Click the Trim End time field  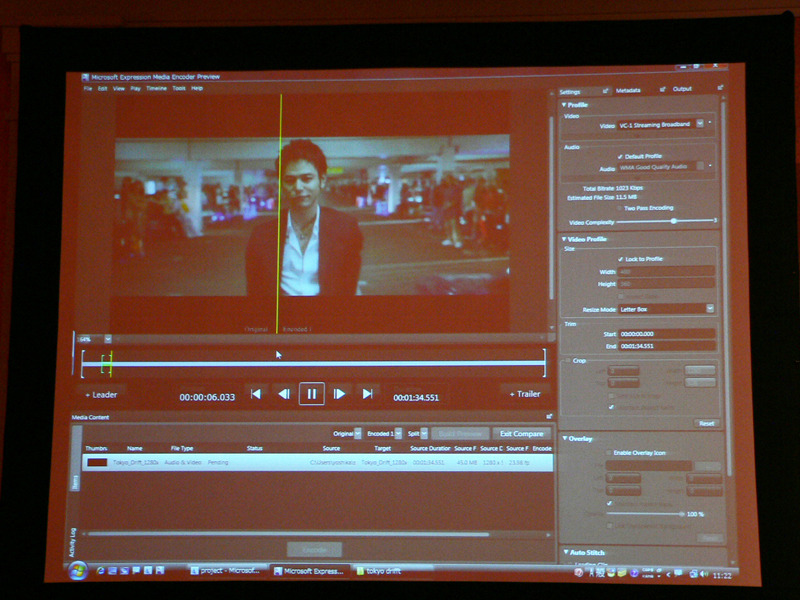[666, 346]
